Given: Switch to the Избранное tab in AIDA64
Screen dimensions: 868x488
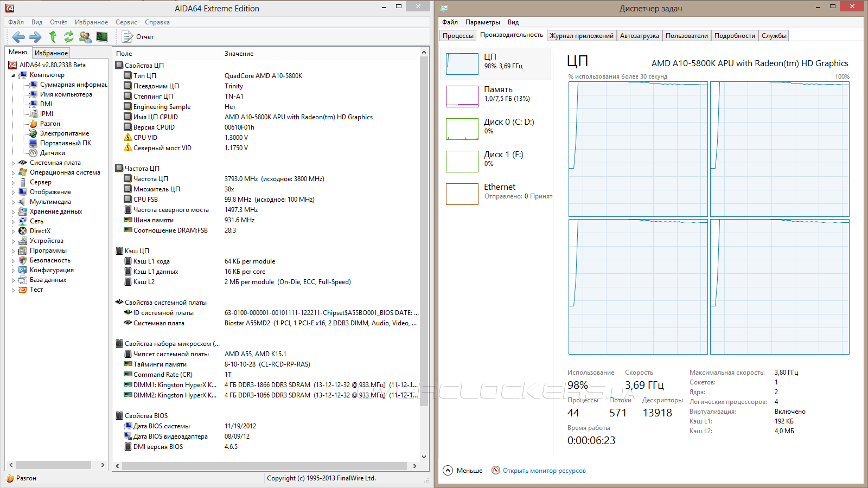Looking at the screenshot, I should [x=51, y=53].
